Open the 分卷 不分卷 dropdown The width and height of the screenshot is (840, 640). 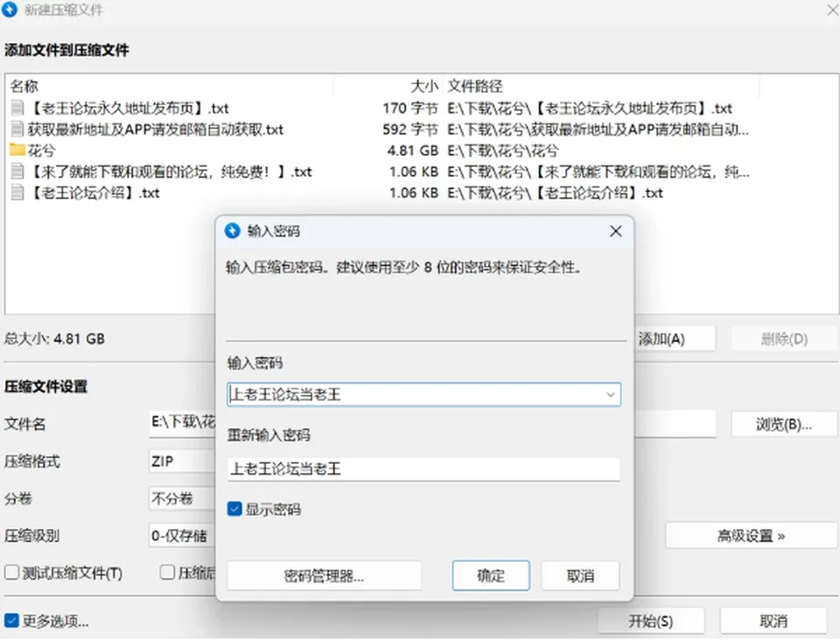[x=182, y=498]
